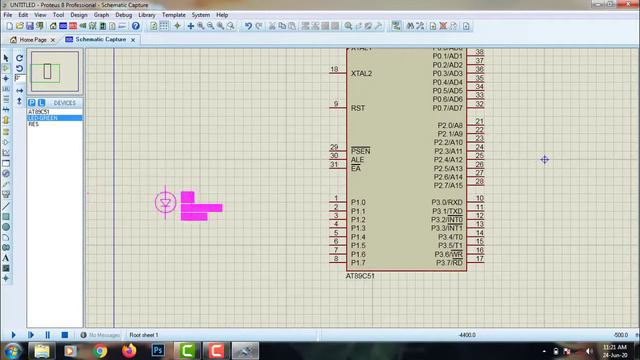This screenshot has height=360, width=640.
Task: Open File Explorer from the taskbar
Action: pyautogui.click(x=42, y=351)
